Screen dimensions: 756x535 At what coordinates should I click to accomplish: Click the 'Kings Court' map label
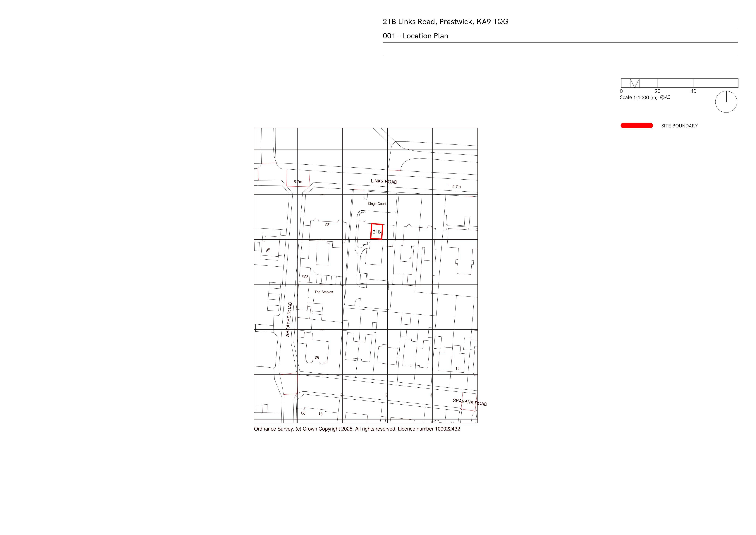377,204
